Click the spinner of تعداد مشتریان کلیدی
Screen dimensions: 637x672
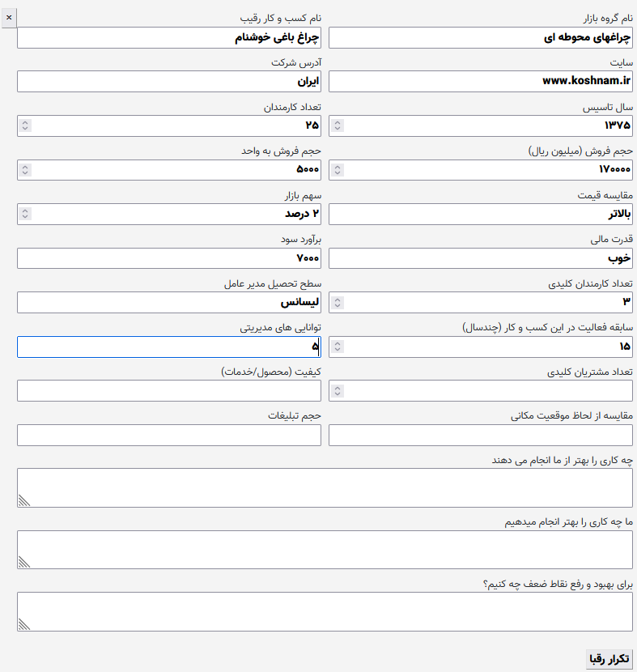[338, 391]
